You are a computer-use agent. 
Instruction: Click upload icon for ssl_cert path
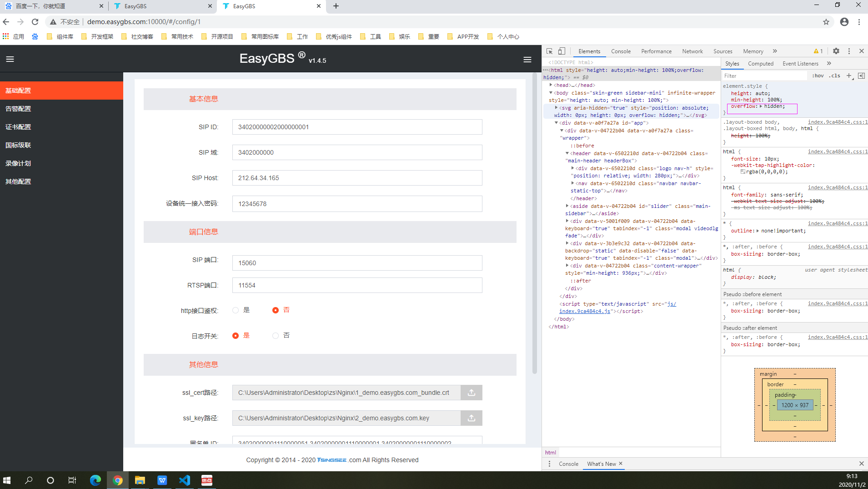pos(472,393)
